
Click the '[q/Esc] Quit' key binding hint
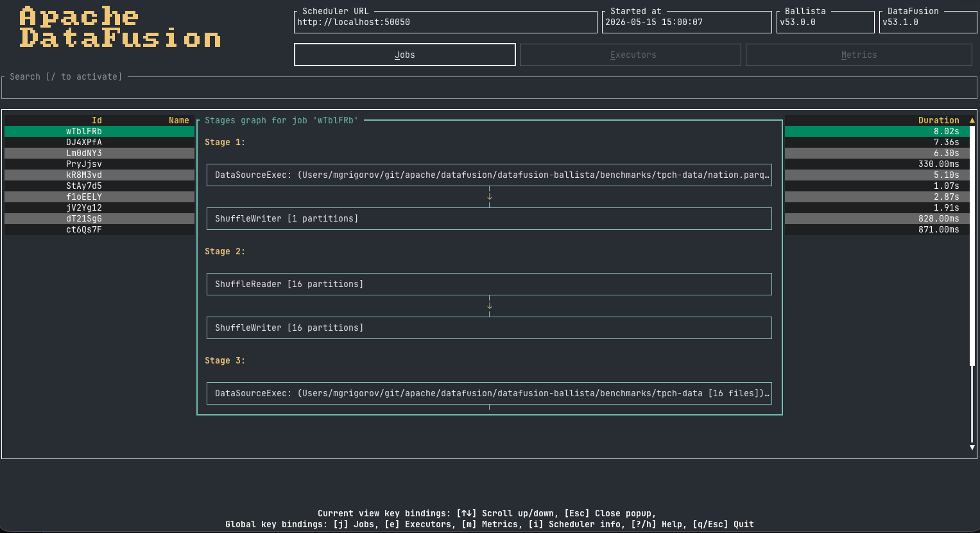pyautogui.click(x=723, y=524)
